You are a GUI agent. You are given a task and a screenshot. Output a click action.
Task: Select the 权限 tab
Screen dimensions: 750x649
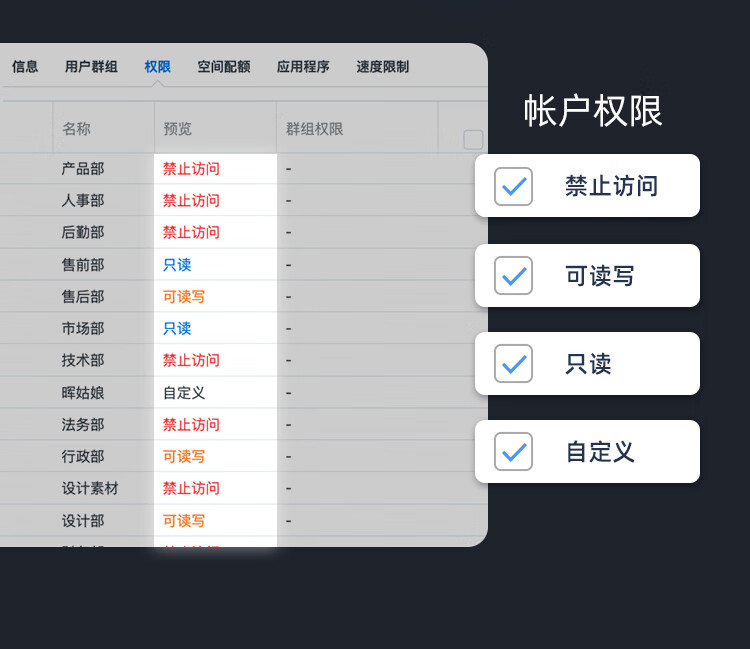coord(157,67)
